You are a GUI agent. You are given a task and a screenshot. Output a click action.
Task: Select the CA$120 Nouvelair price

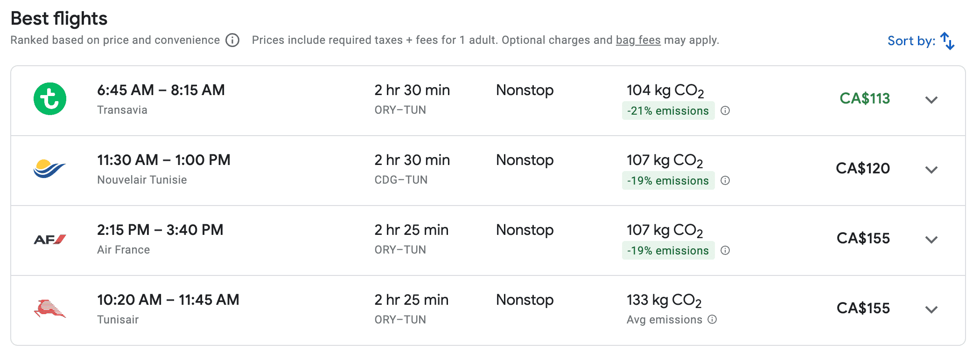coord(862,168)
